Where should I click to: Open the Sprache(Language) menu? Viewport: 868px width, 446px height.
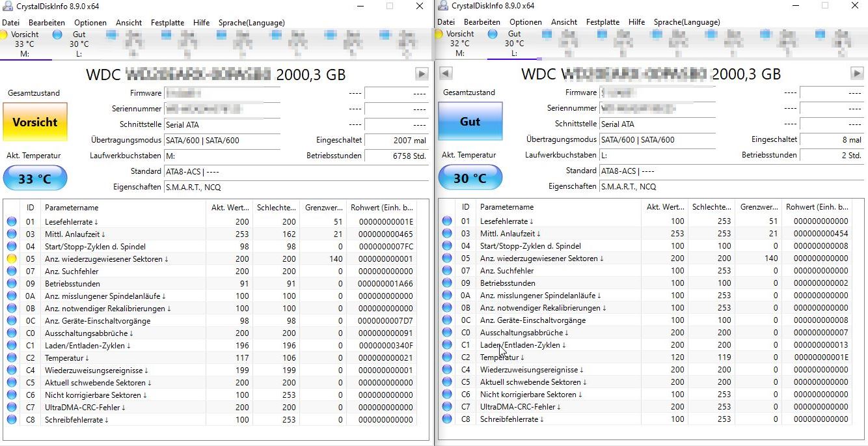coord(252,22)
